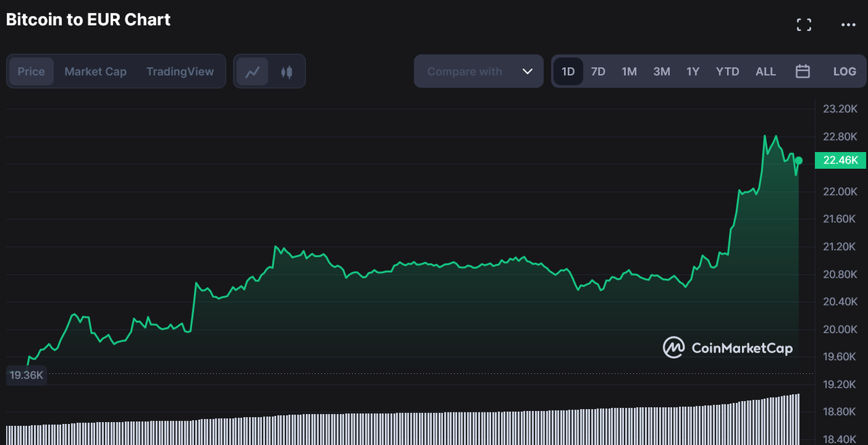Select the Market Cap tab

pyautogui.click(x=96, y=71)
